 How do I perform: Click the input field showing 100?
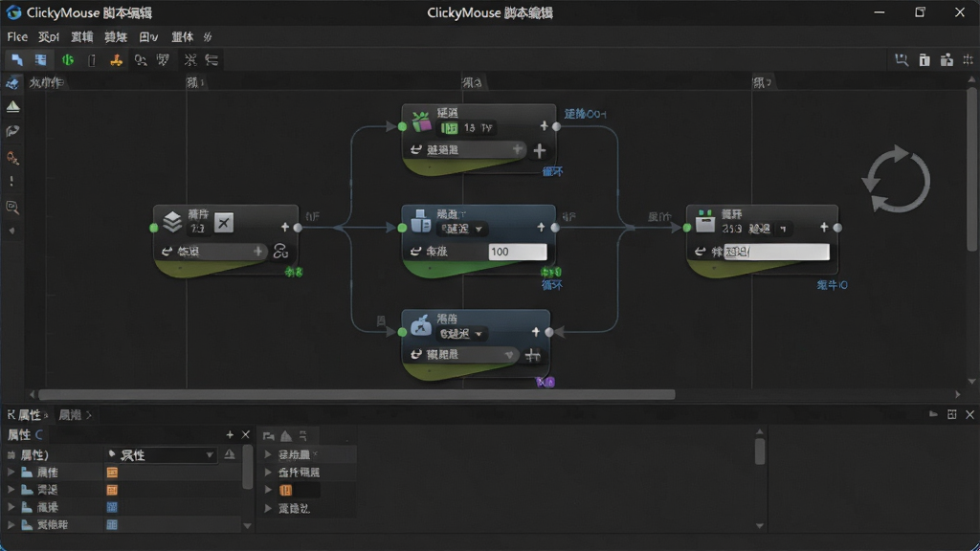pos(518,252)
